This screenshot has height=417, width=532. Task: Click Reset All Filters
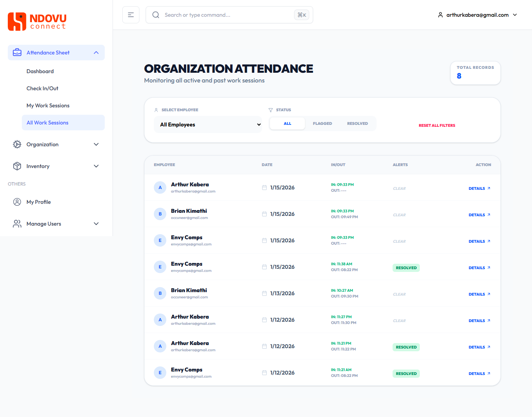point(437,125)
